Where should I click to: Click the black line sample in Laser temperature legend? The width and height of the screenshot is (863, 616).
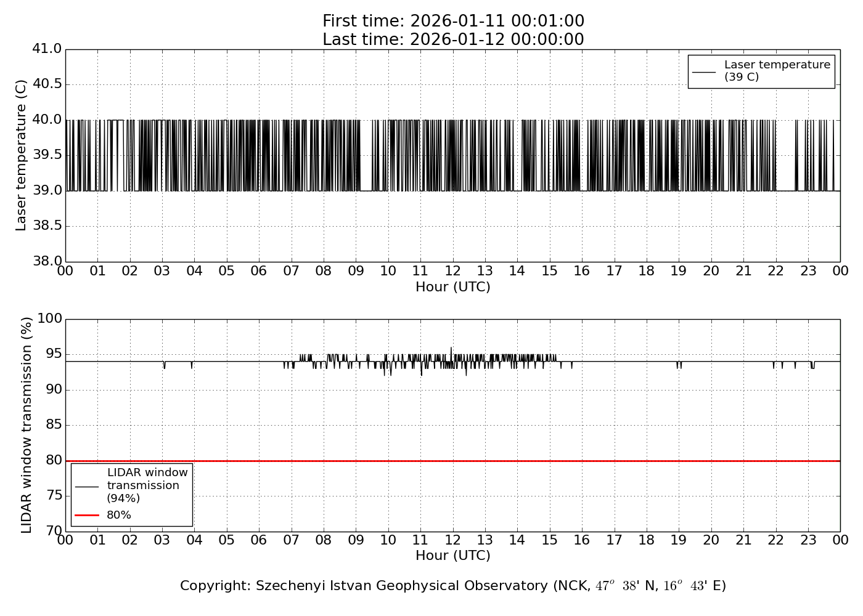704,71
